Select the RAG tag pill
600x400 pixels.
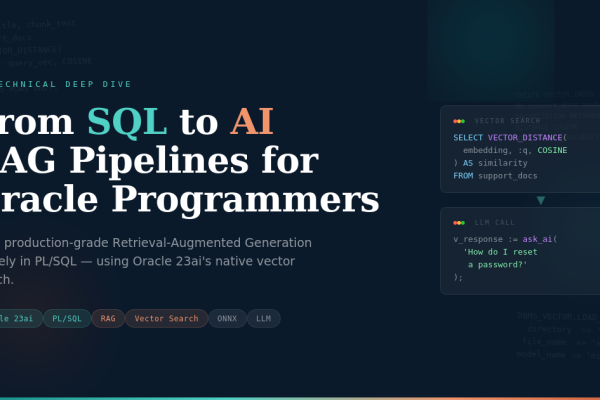click(107, 318)
